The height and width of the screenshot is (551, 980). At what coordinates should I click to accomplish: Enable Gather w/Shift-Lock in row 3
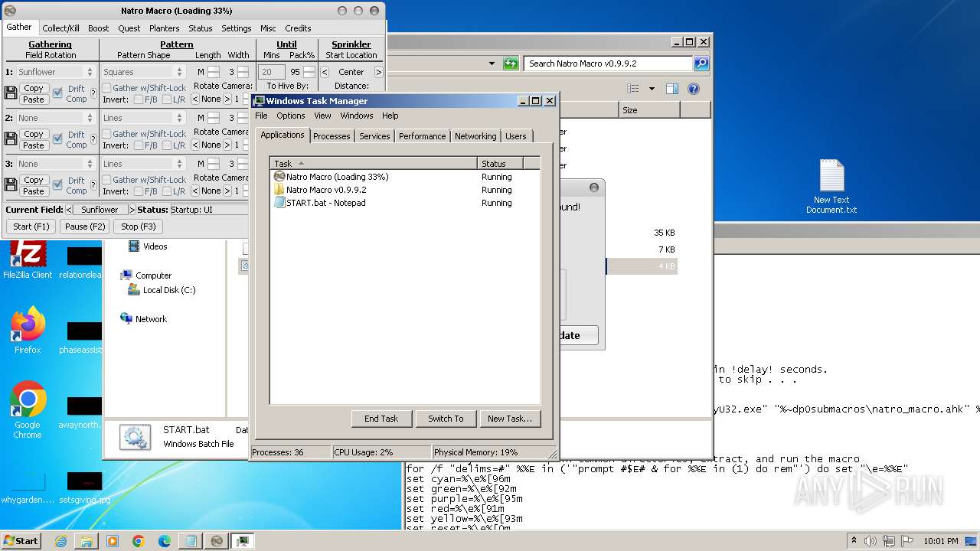[x=107, y=180]
